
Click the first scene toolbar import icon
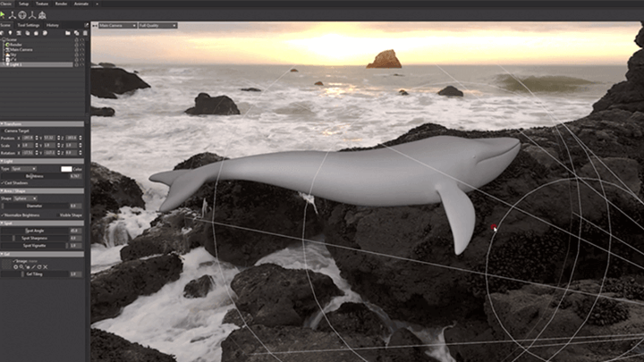[x=2, y=33]
